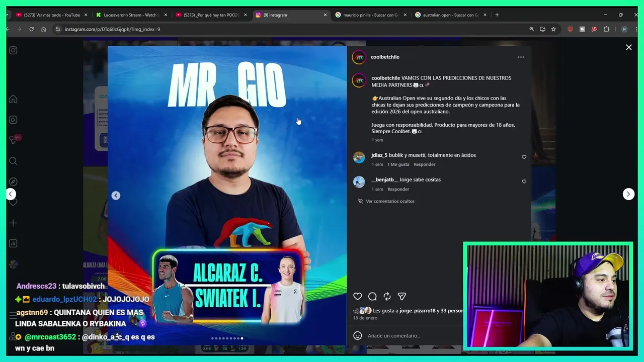Open the Instagram logo home link
Viewport: 644px width, 362px height.
[13, 50]
